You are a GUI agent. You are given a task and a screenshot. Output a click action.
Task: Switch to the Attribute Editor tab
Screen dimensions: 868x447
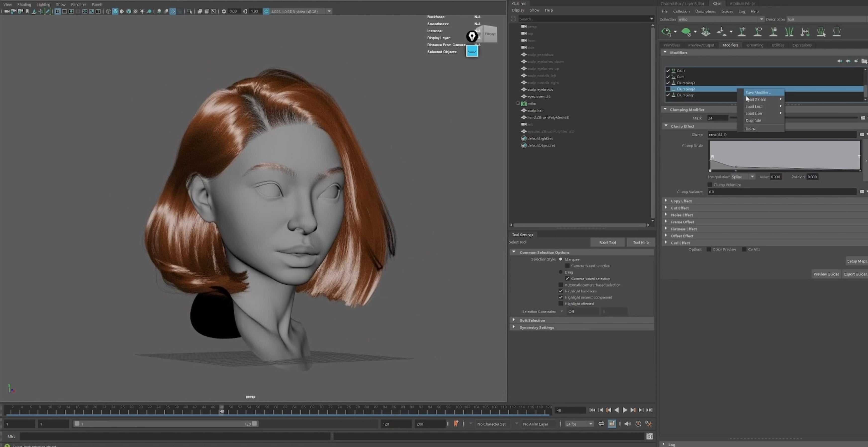742,4
